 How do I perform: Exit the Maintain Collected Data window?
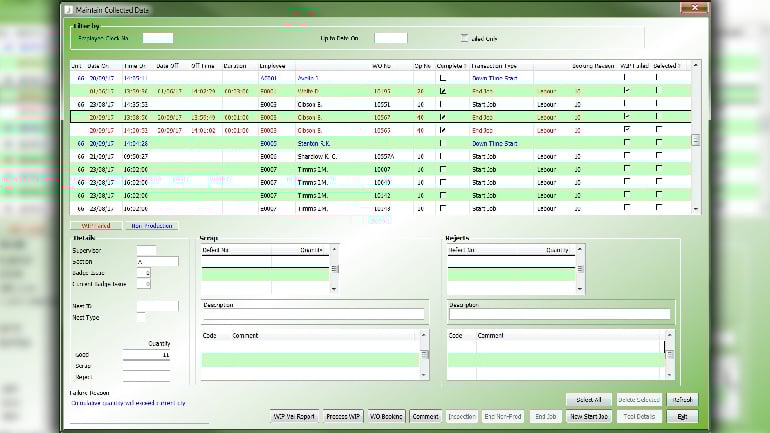[682, 415]
